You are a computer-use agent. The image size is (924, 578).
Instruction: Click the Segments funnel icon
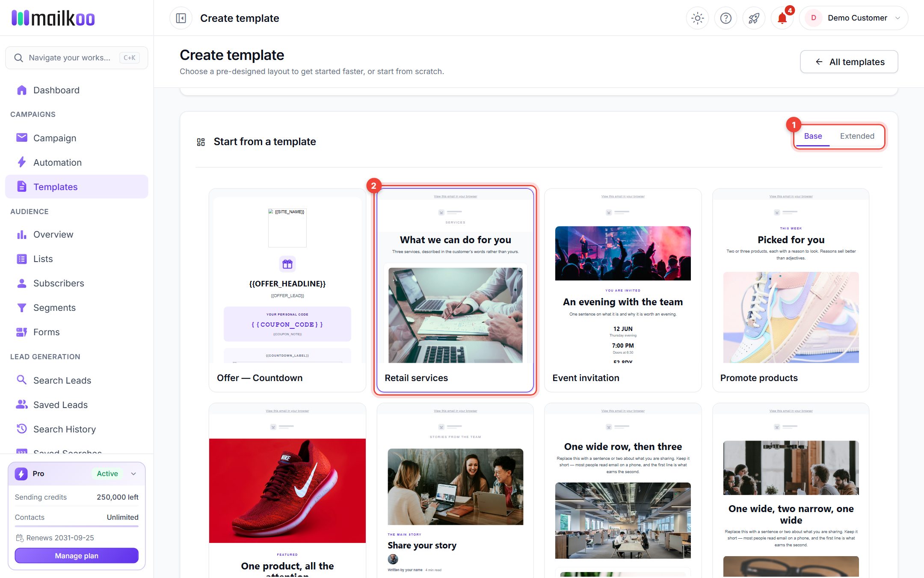21,307
